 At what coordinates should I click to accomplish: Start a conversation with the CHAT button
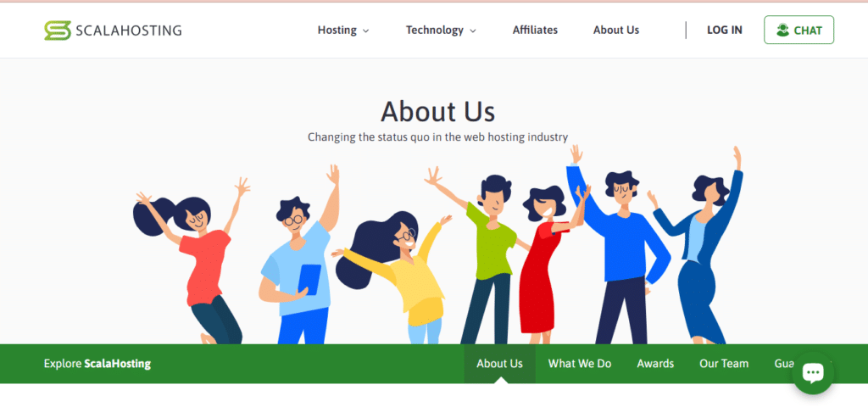point(798,30)
